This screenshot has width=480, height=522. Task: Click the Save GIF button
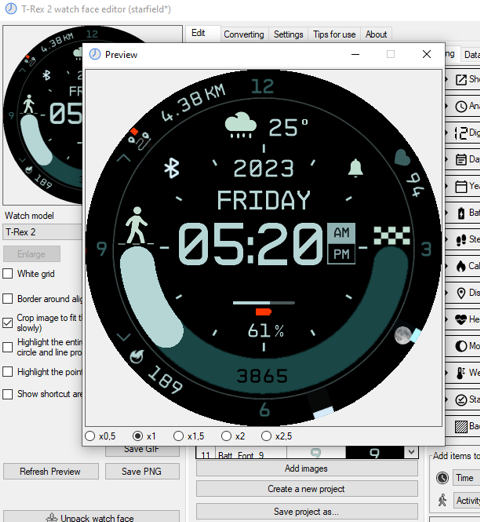click(142, 451)
